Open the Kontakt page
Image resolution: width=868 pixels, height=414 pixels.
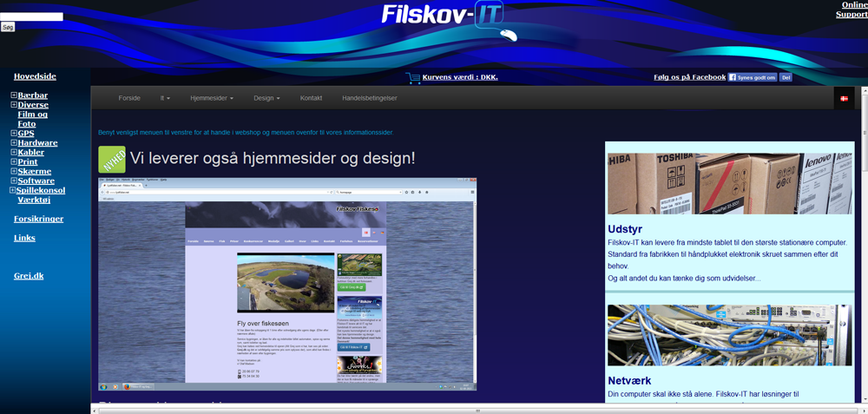coord(311,98)
